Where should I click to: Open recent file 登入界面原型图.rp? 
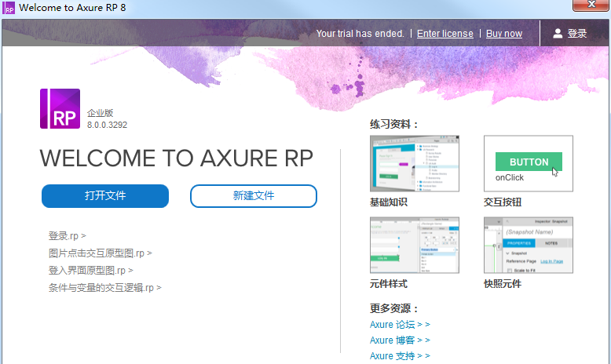click(91, 270)
